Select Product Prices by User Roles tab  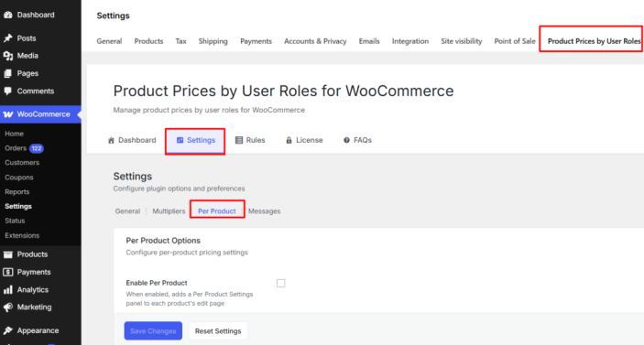pyautogui.click(x=594, y=41)
